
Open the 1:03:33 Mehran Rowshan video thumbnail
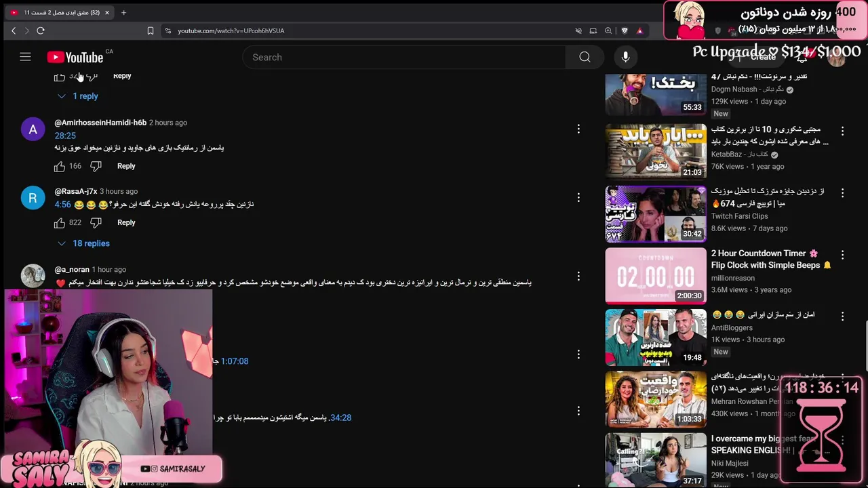(656, 399)
